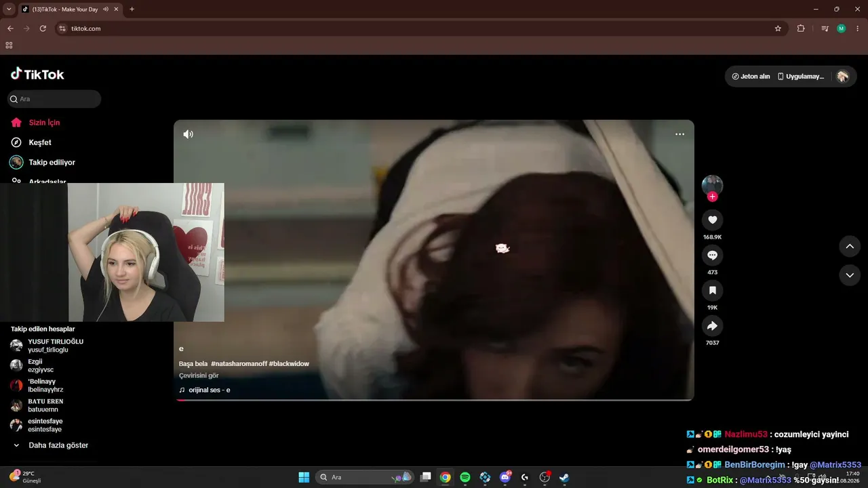
Task: Open OBS Studio from the taskbar
Action: (x=545, y=477)
